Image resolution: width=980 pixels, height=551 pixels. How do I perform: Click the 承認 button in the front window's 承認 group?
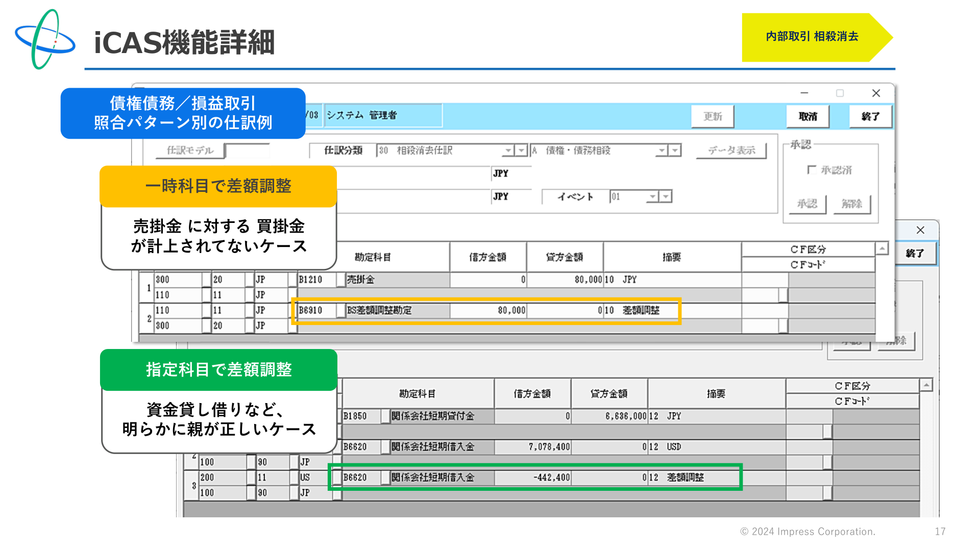(x=807, y=204)
